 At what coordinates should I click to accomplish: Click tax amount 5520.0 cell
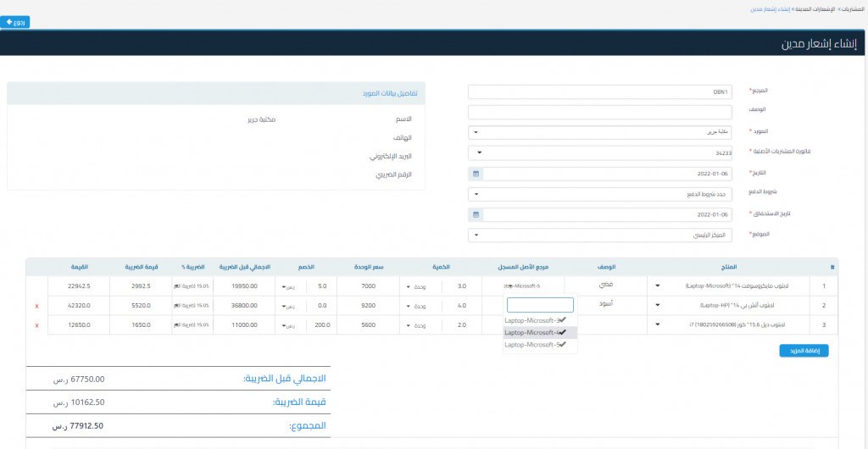(140, 305)
